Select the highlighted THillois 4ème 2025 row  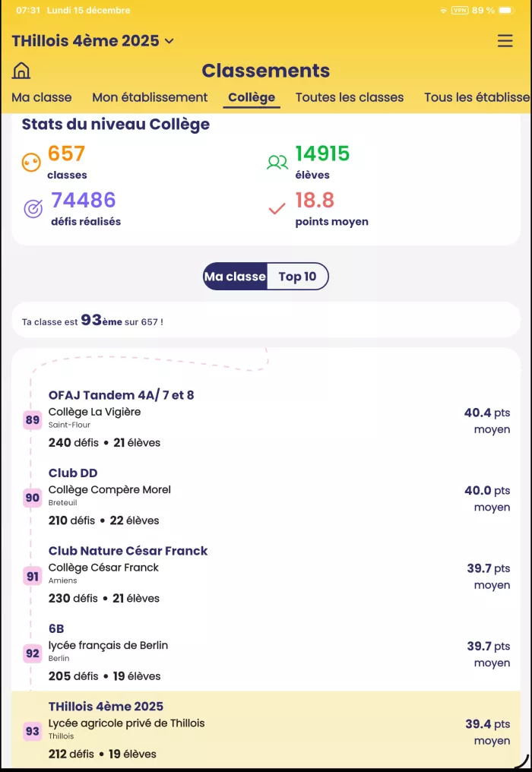click(266, 729)
